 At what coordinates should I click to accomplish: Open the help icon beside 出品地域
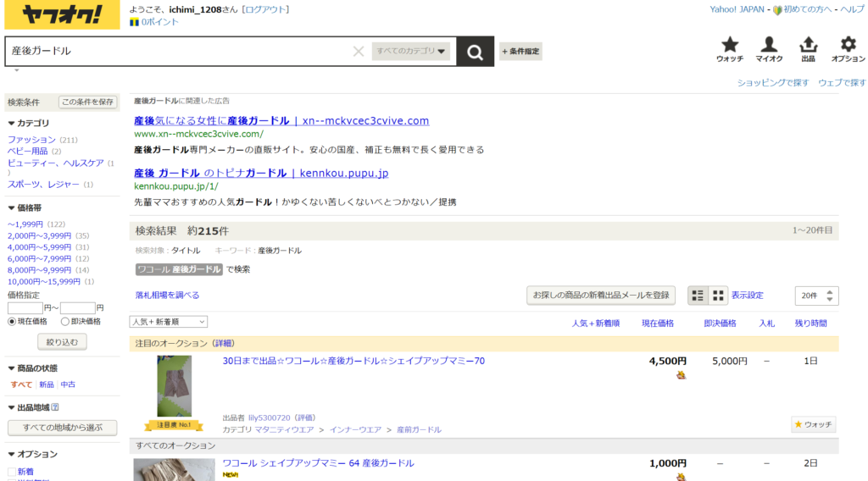pyautogui.click(x=55, y=407)
